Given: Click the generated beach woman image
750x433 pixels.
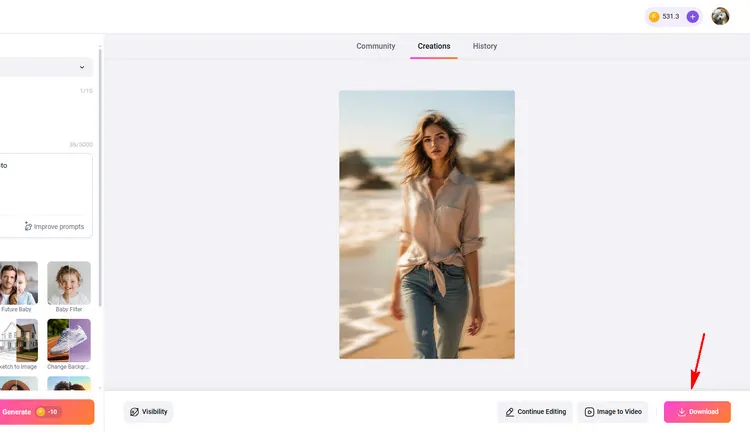Looking at the screenshot, I should click(x=427, y=224).
